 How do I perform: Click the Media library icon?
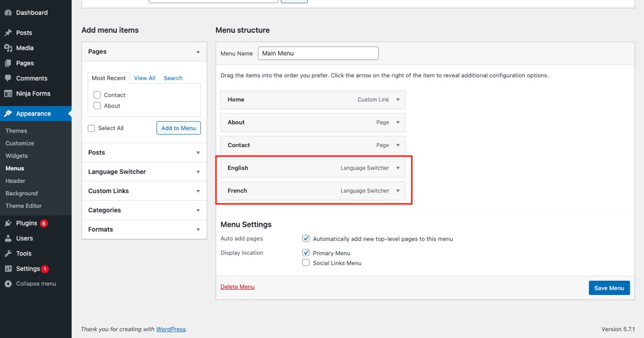8,48
